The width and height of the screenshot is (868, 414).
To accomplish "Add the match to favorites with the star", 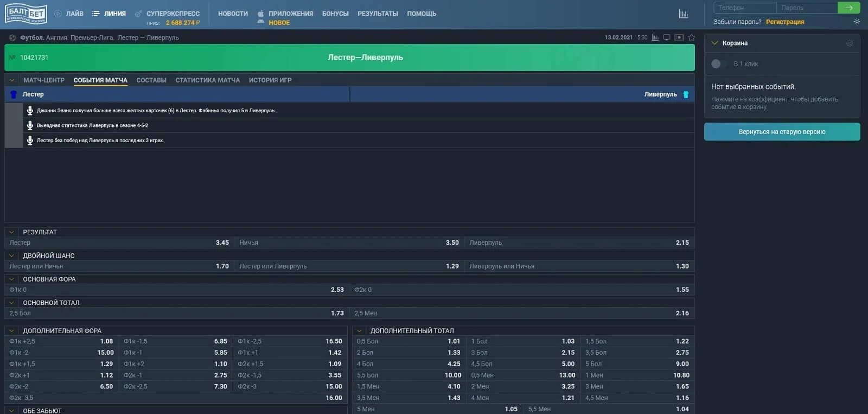I will (691, 37).
